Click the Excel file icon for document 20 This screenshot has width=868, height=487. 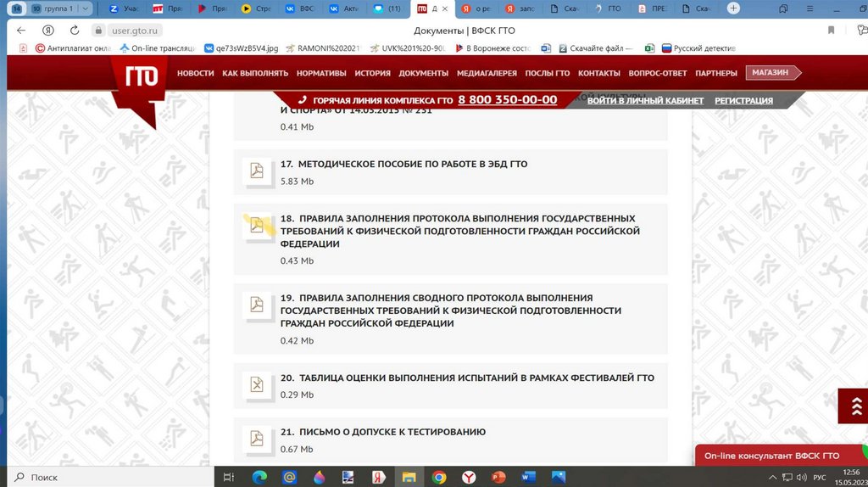pos(256,385)
